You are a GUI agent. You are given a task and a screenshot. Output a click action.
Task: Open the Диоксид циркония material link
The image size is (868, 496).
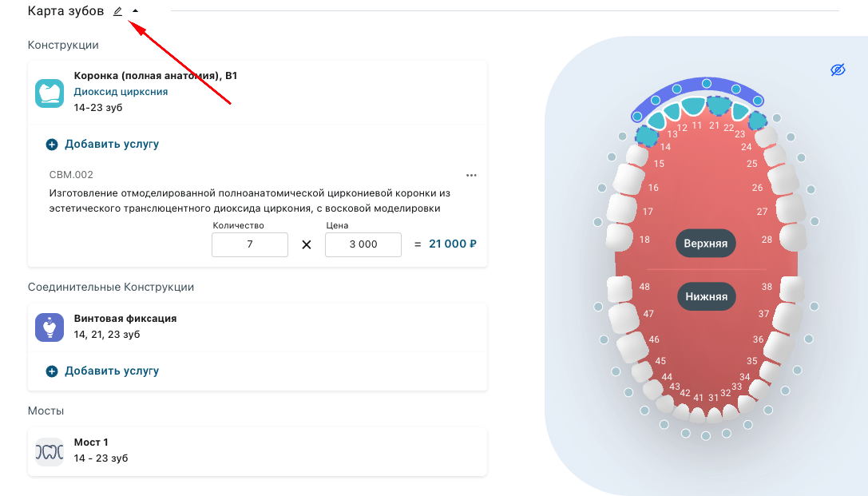121,92
